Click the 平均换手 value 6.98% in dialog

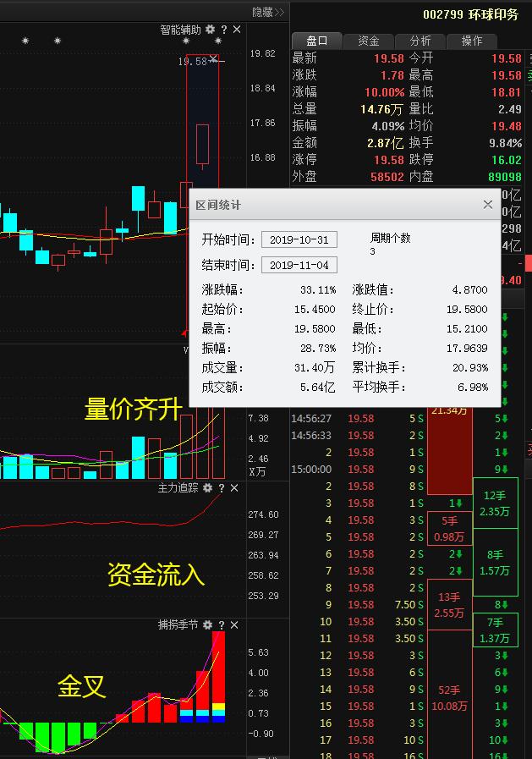tap(473, 388)
